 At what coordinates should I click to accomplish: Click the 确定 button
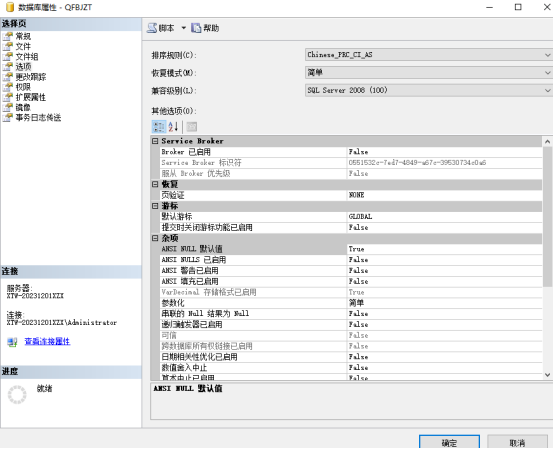pyautogui.click(x=449, y=442)
